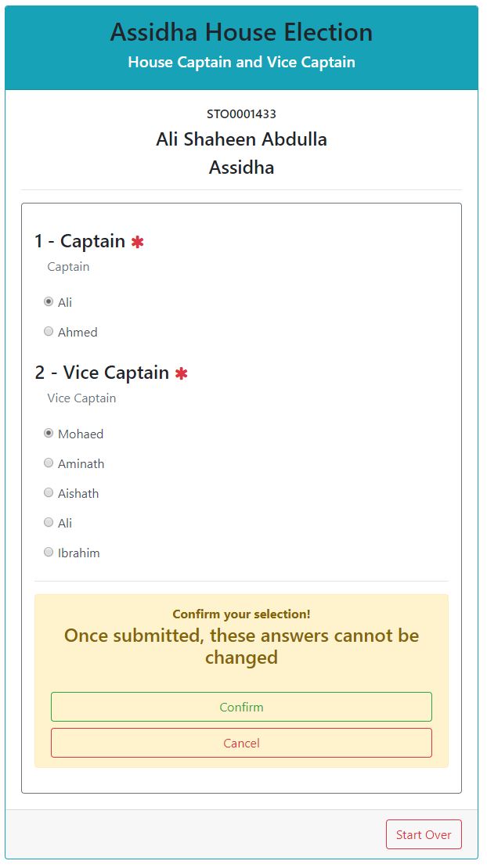Choose Ahmed as Captain

pos(49,332)
